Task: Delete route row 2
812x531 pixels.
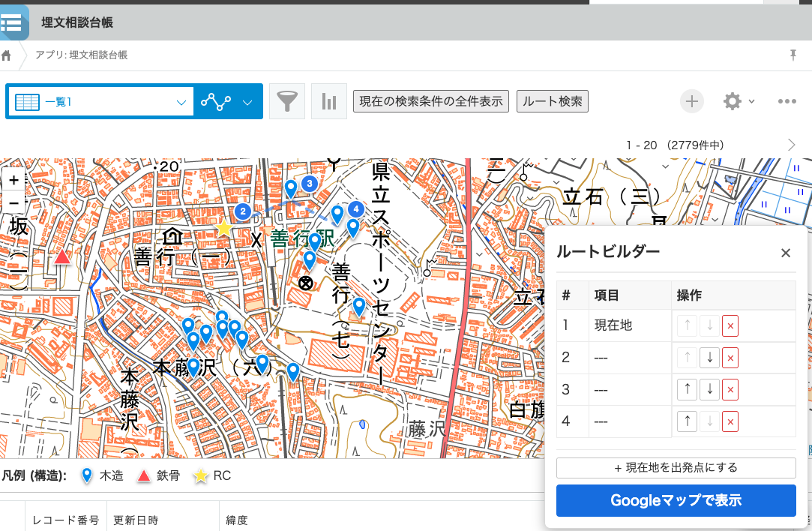Action: (x=730, y=358)
